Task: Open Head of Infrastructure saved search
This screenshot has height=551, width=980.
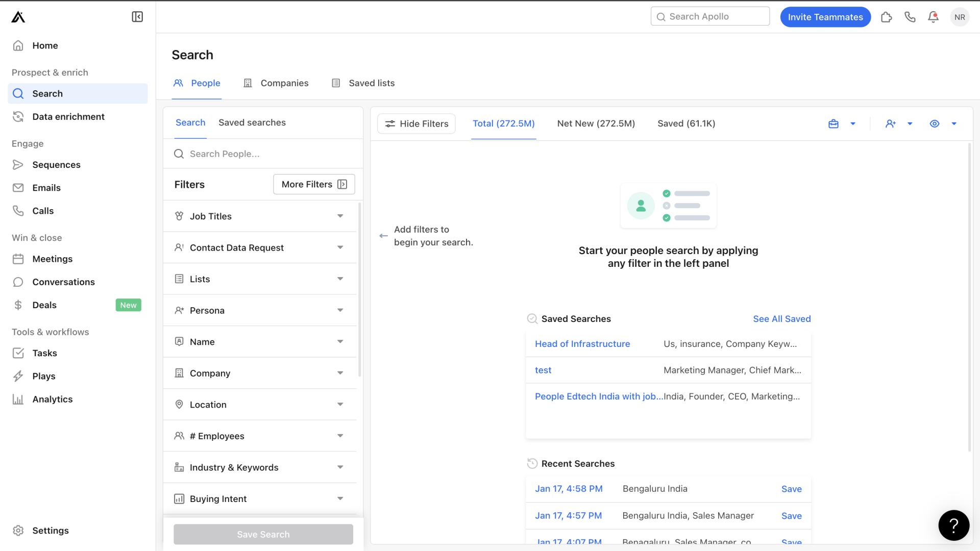Action: click(x=582, y=344)
